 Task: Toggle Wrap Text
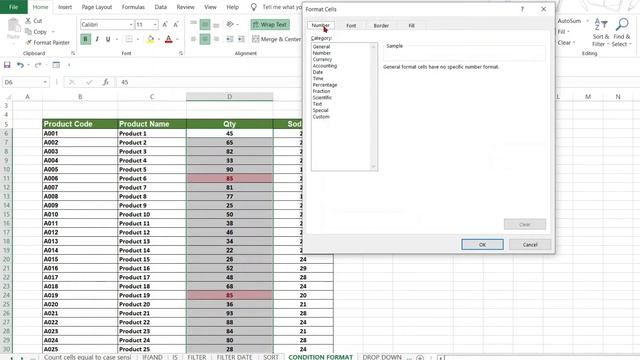tap(270, 24)
